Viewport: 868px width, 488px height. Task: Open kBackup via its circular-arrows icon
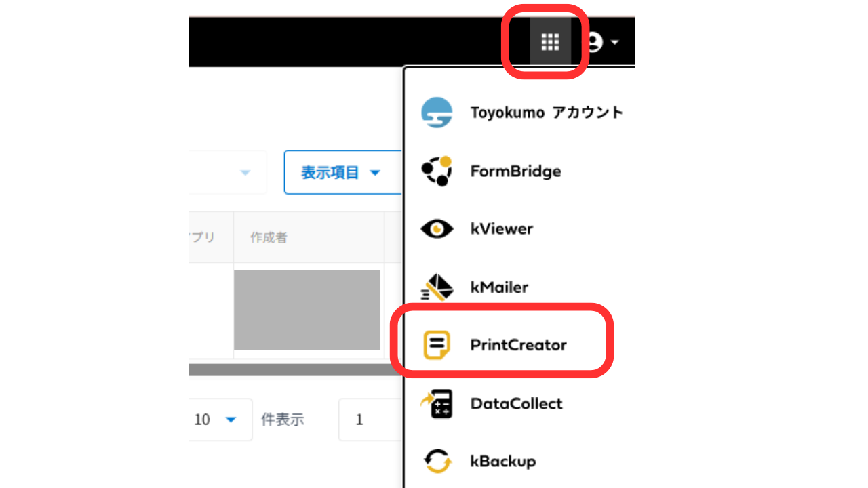pyautogui.click(x=437, y=461)
